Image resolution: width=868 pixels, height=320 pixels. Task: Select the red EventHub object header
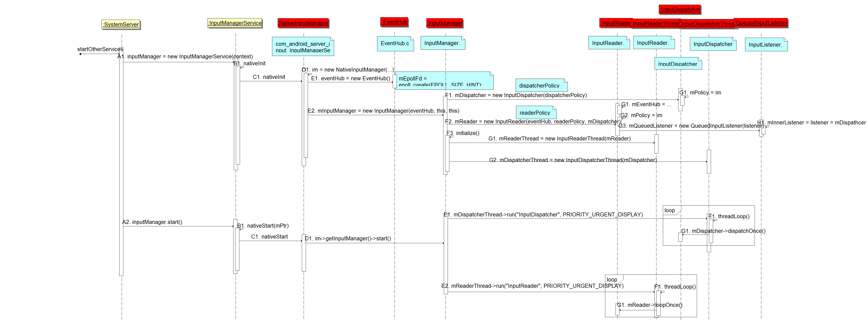(x=394, y=22)
